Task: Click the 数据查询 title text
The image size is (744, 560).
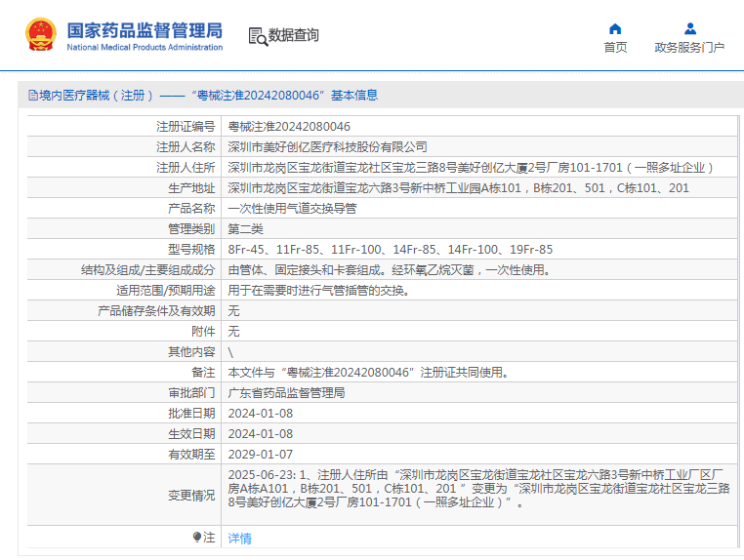Action: [293, 35]
